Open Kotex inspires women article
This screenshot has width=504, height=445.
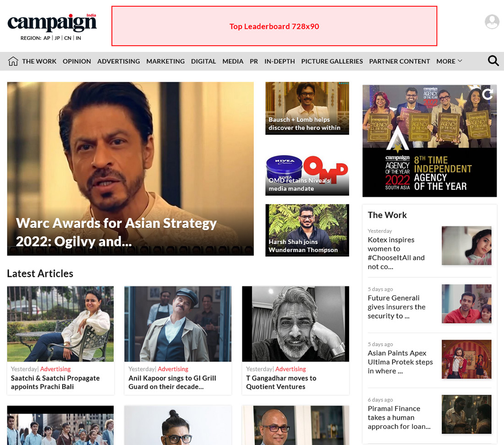click(396, 253)
